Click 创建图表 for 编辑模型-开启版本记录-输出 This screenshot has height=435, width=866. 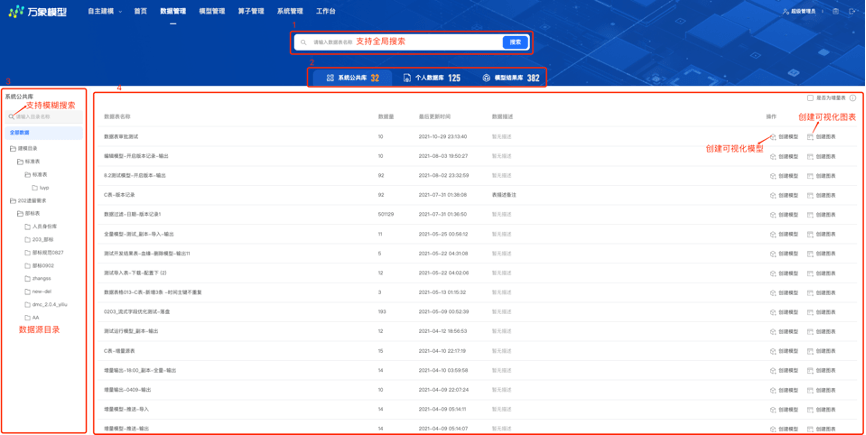pos(821,156)
